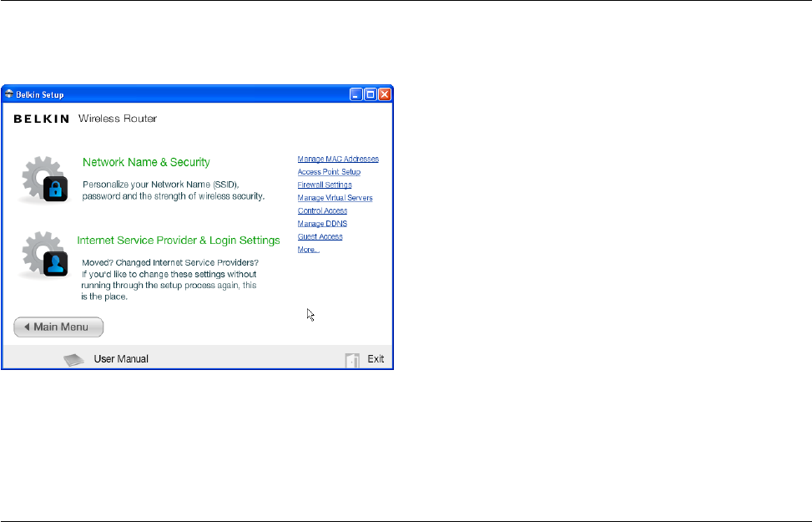Minimize the Belkin Setup window
812x522 pixels.
coord(356,94)
